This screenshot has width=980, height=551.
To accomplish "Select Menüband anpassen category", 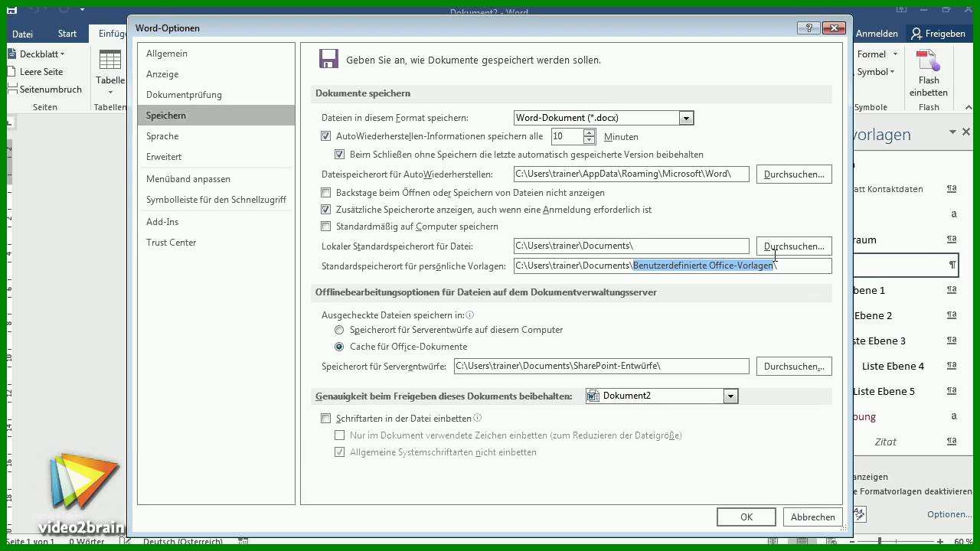I will click(x=216, y=179).
